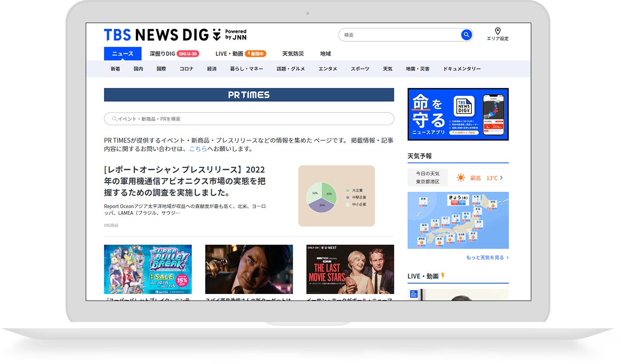Image resolution: width=621 pixels, height=364 pixels.
Task: Open the 経済 category
Action: point(212,69)
